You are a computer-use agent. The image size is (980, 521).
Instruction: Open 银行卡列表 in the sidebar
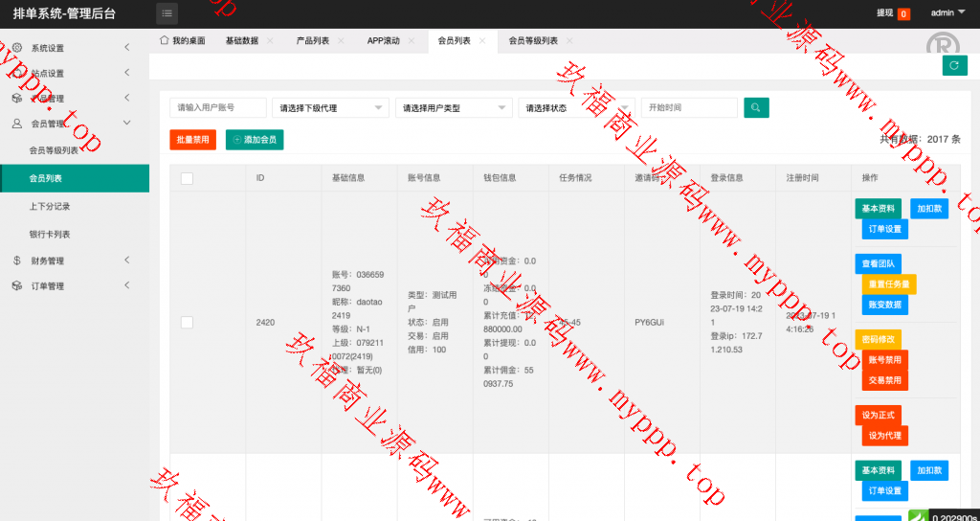50,234
